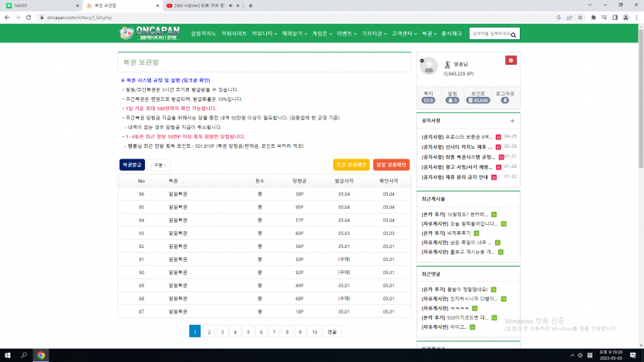The width and height of the screenshot is (644, 362).
Task: Open the Chrome profile icon
Action: click(625, 18)
